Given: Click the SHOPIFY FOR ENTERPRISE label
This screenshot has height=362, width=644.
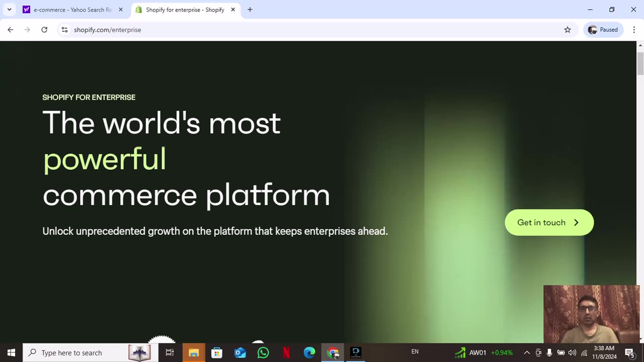Looking at the screenshot, I should 89,97.
